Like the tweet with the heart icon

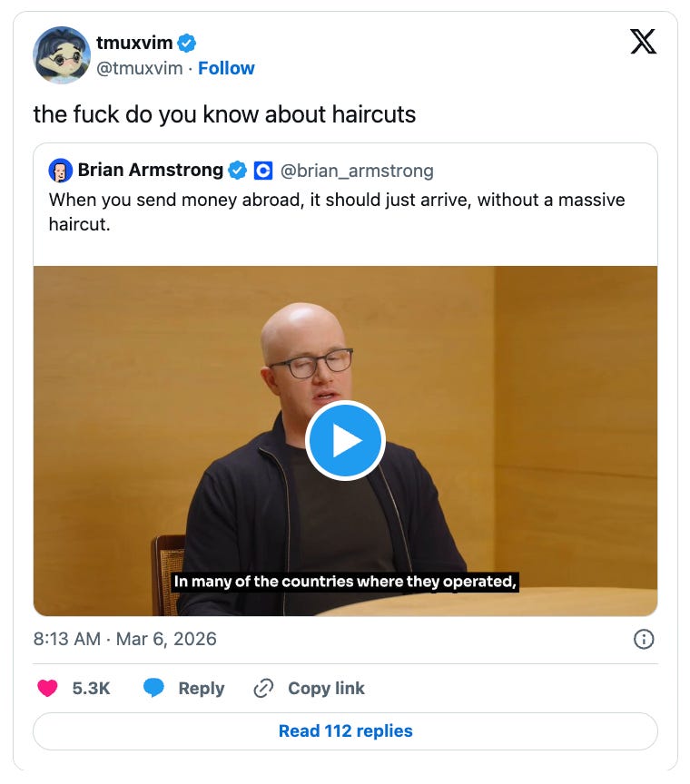click(47, 688)
